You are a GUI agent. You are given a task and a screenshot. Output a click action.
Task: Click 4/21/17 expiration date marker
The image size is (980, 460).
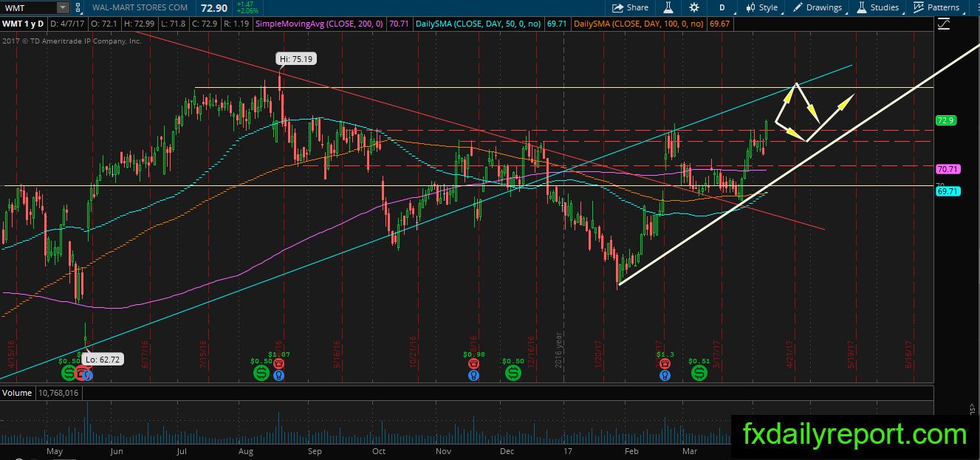(790, 356)
